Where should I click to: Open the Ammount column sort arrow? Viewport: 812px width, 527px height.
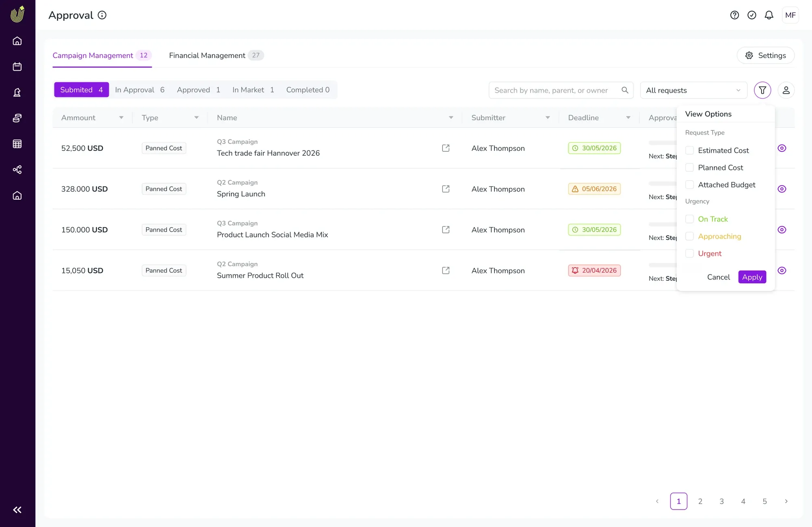(121, 118)
